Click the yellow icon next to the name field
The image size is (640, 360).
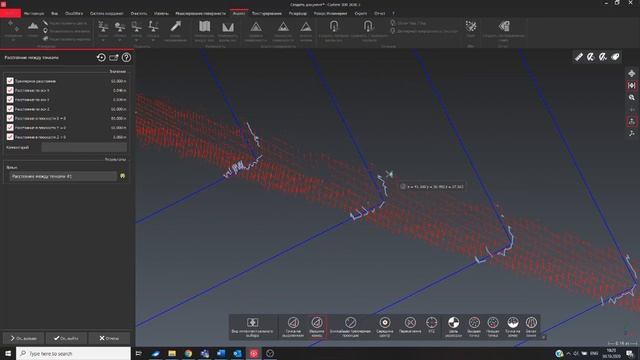pos(122,176)
